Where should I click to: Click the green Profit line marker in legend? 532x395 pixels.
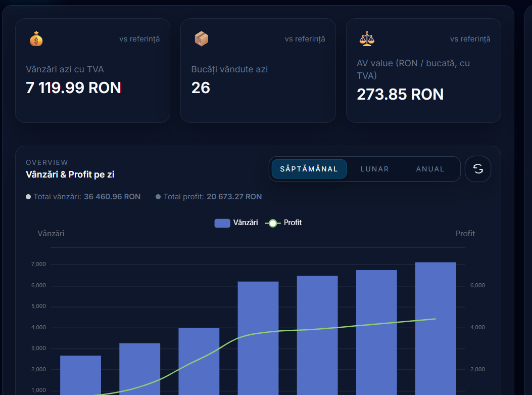coord(273,223)
